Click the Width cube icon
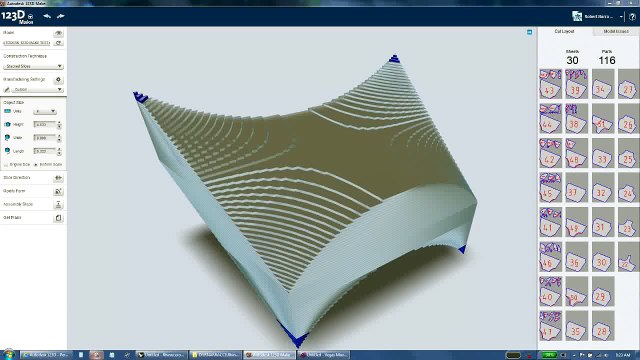 pos(7,138)
